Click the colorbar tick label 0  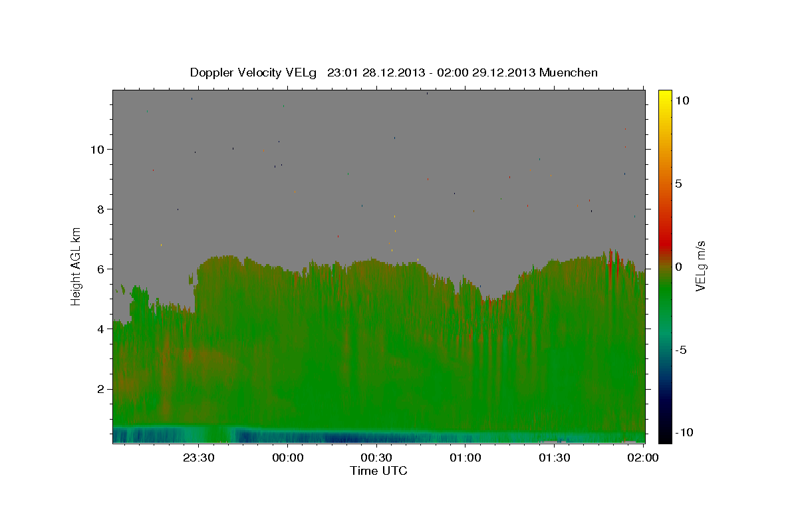click(678, 267)
